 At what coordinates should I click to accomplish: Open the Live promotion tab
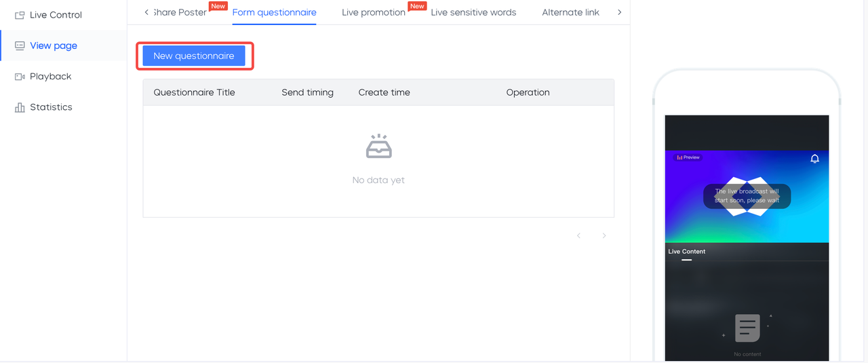click(374, 12)
